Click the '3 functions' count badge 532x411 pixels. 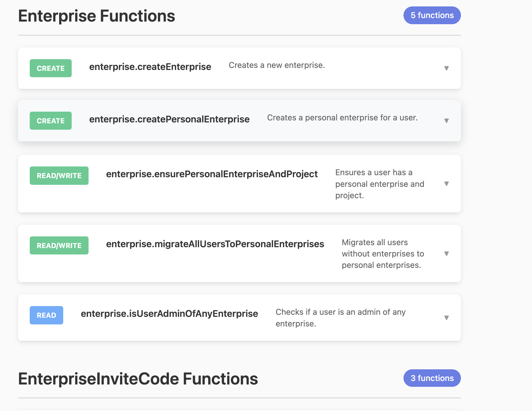(x=432, y=378)
